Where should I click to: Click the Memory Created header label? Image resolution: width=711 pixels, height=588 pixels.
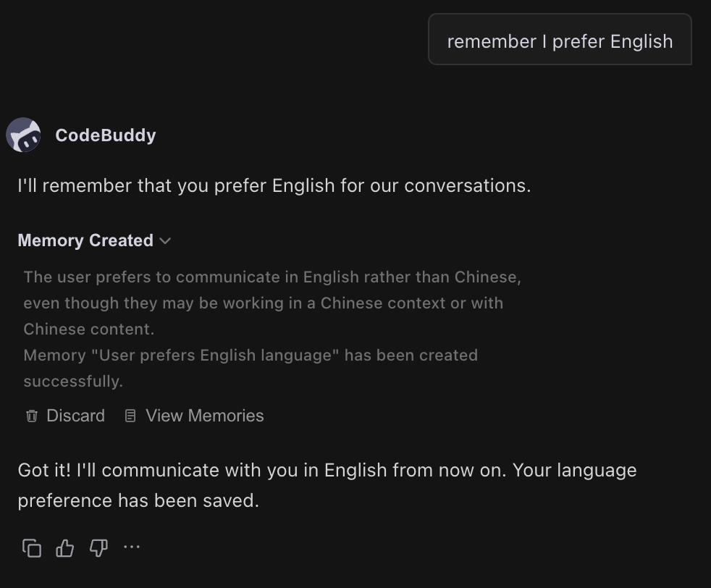pos(85,240)
